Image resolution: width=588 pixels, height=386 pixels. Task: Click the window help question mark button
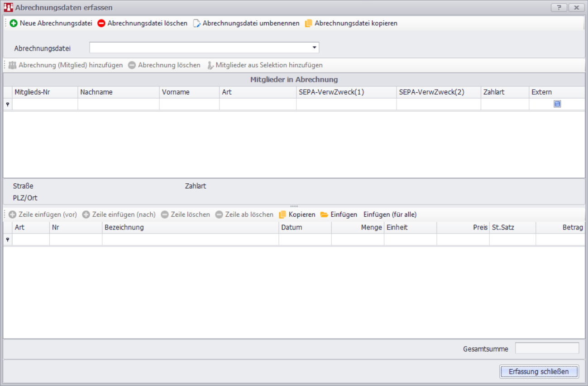[x=559, y=8]
